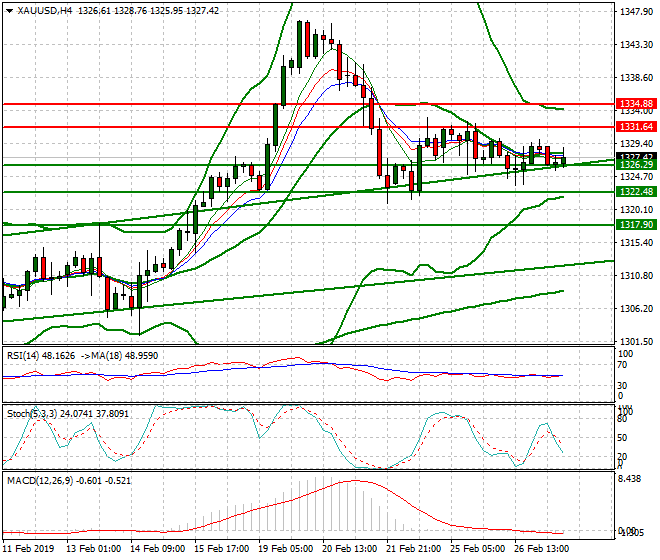Select the XAUUSD,H4 chart title text
Viewport: 660px width, 560px height.
(44, 11)
